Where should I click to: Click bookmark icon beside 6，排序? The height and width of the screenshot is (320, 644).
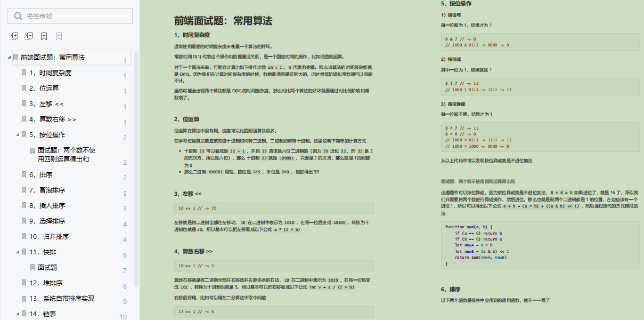pyautogui.click(x=24, y=175)
